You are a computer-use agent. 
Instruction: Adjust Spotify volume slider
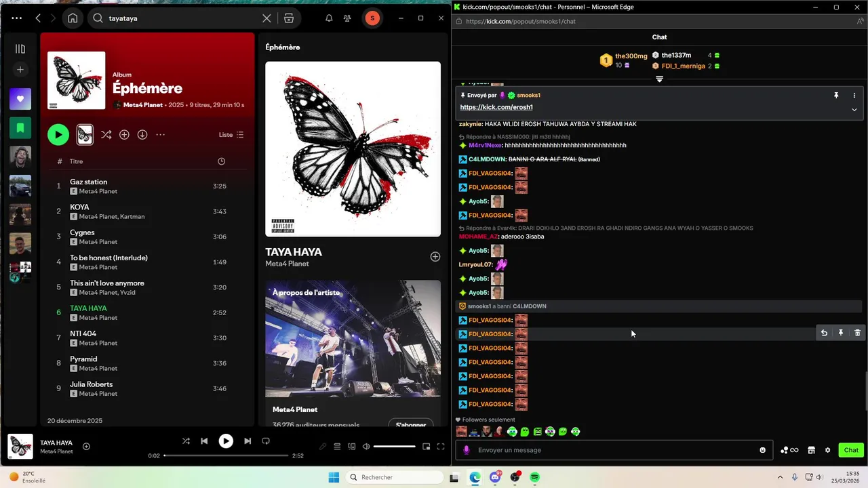point(394,447)
